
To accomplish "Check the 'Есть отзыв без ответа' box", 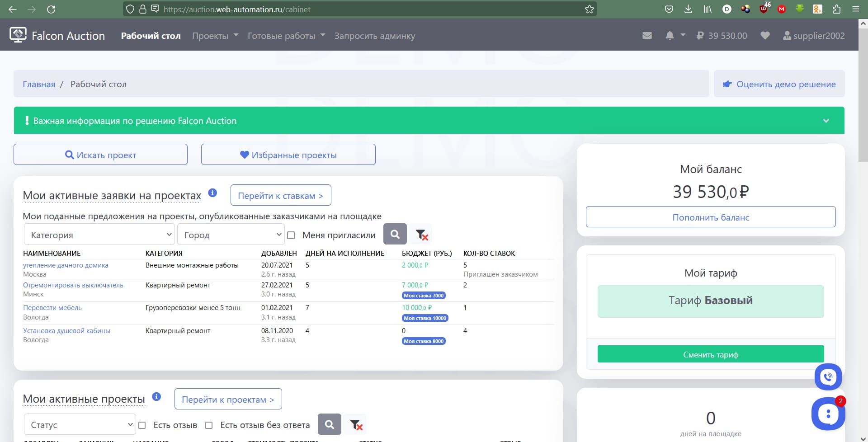I will coord(209,425).
